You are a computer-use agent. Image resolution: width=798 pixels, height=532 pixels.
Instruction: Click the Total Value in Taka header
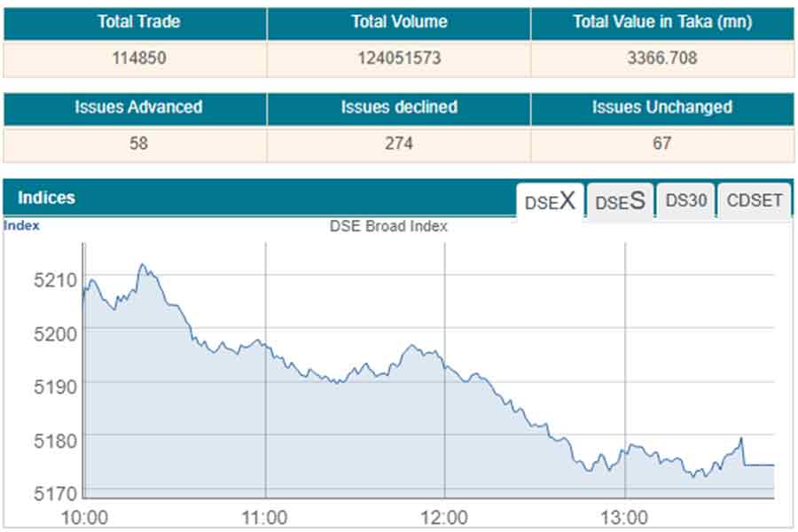tap(662, 22)
